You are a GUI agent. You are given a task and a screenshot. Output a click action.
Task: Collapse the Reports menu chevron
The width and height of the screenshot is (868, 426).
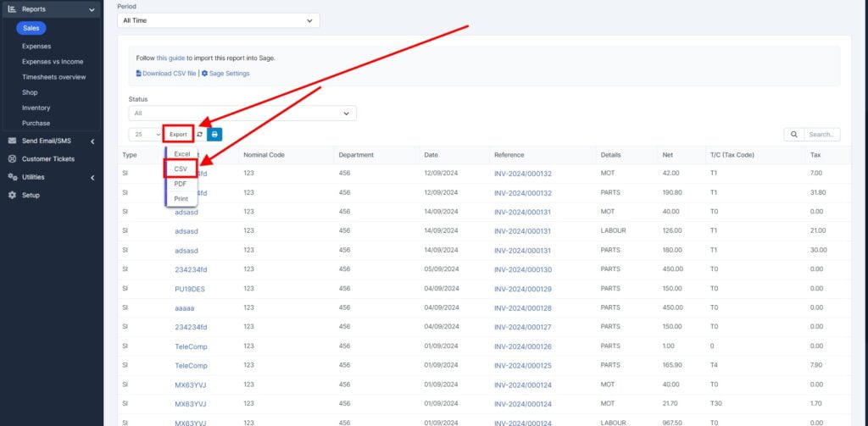92,9
